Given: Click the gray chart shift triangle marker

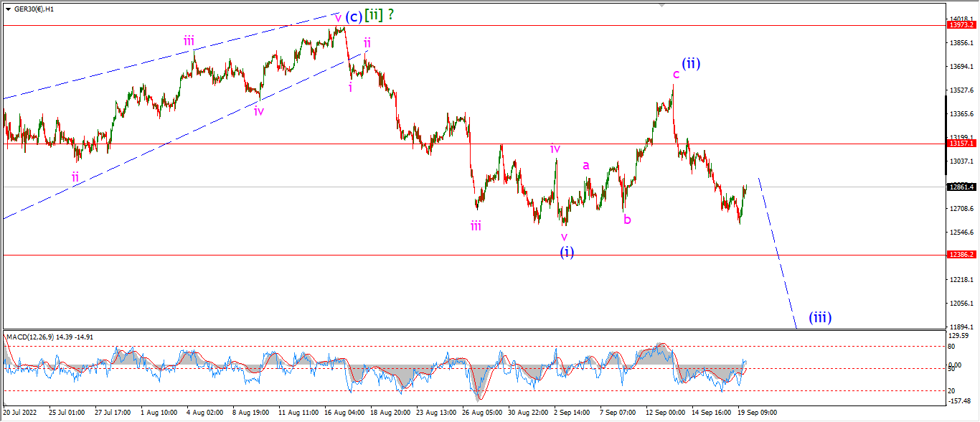Looking at the screenshot, I should pyautogui.click(x=662, y=4).
